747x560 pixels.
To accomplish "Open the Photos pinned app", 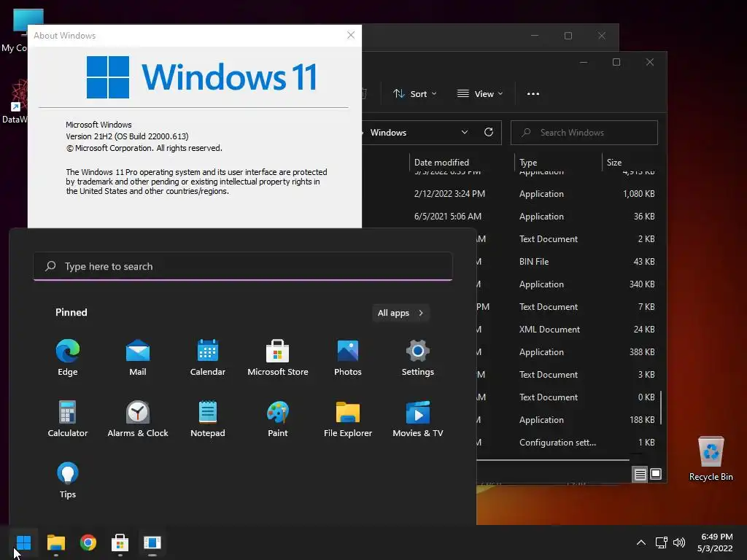I will 348,357.
